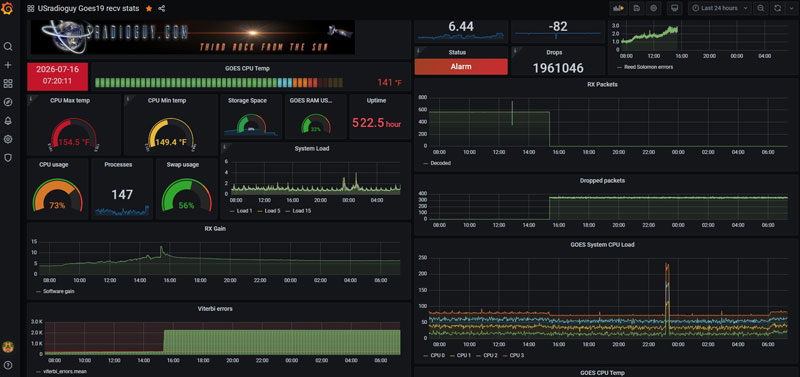Open Dashboards grid icon in sidebar
This screenshot has height=377, width=800.
(x=8, y=84)
